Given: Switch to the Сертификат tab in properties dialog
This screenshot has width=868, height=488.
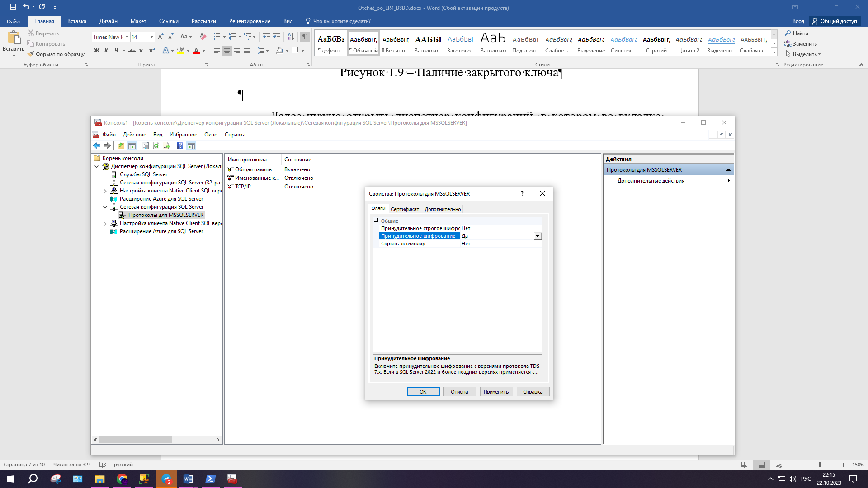Looking at the screenshot, I should click(x=405, y=209).
